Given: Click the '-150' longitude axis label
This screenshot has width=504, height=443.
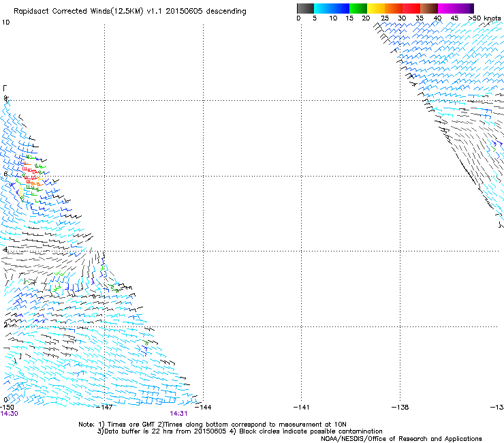Looking at the screenshot, I should coord(7,408).
